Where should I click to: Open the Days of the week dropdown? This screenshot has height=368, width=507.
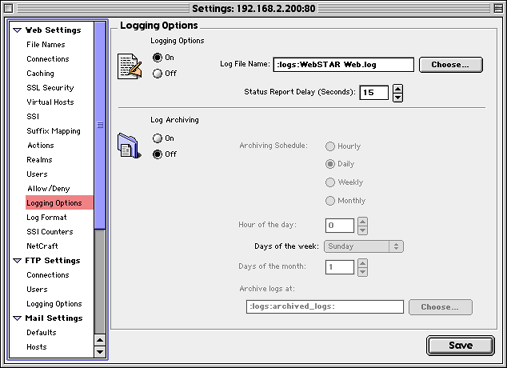(x=364, y=246)
